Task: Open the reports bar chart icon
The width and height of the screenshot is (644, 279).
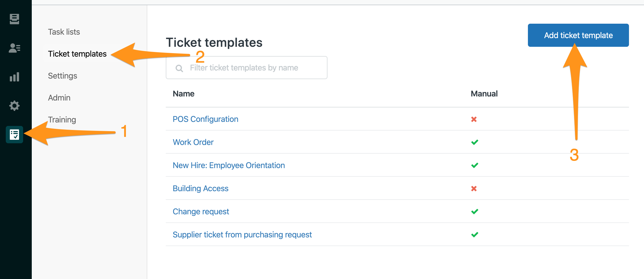Action: tap(14, 77)
